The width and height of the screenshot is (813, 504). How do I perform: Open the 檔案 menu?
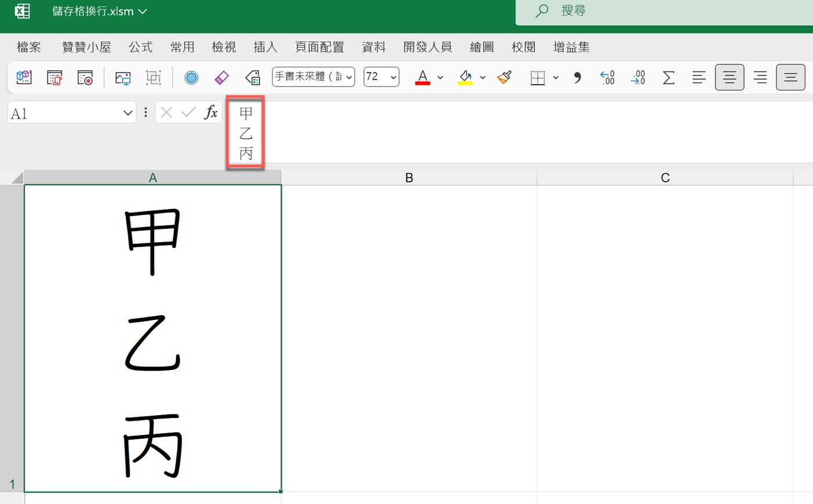click(x=28, y=46)
